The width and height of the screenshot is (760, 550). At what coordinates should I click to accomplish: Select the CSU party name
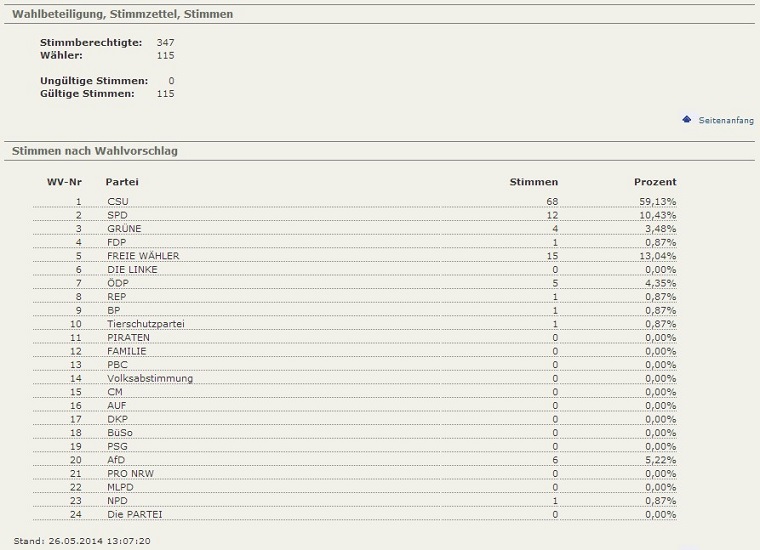pyautogui.click(x=118, y=202)
